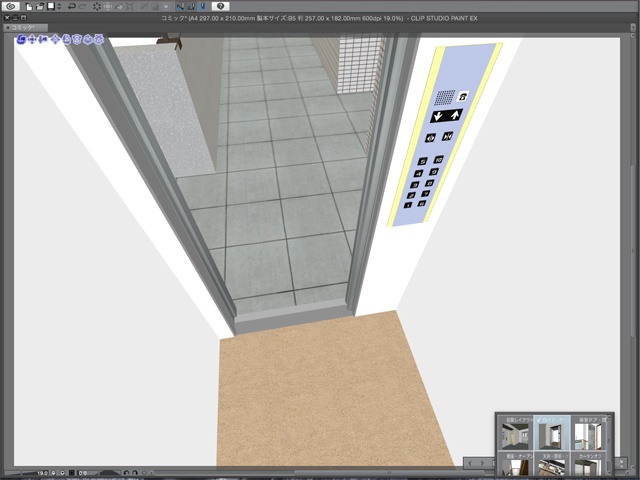Click the grayed-out rectangle icon in command bar

(x=166, y=6)
